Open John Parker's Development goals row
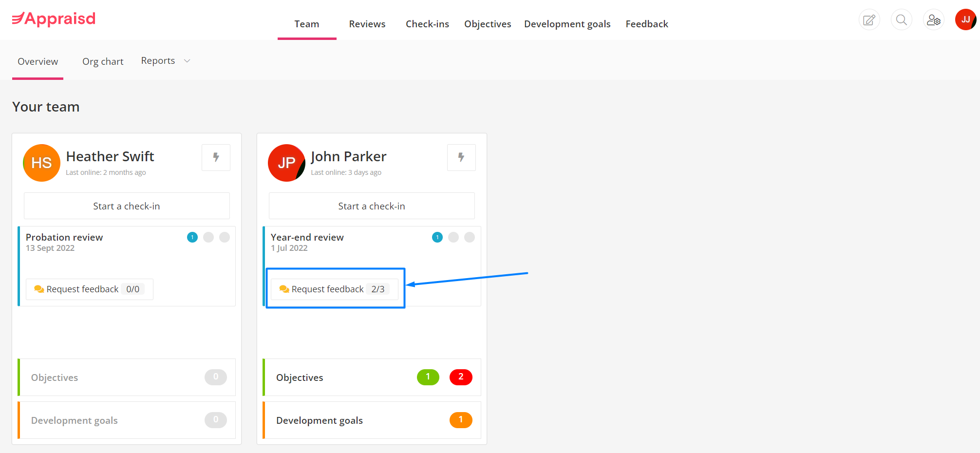980x453 pixels. (x=372, y=420)
